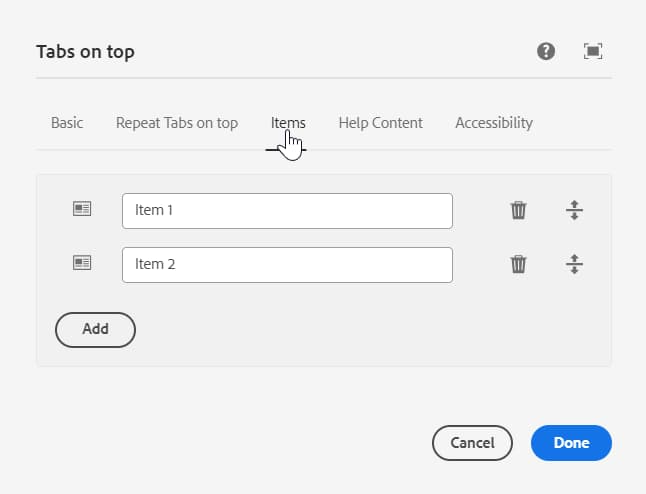This screenshot has width=646, height=494.
Task: Focus the Item 1 text field
Action: [287, 210]
